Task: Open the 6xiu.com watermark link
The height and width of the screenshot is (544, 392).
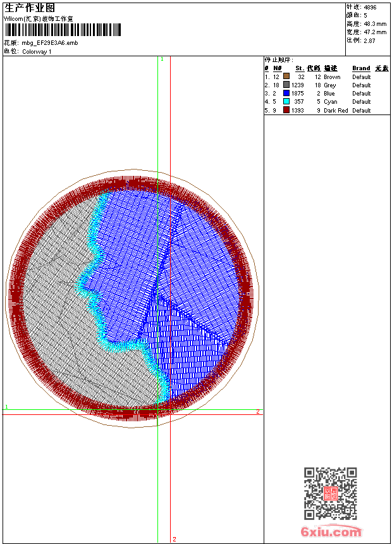Action: point(331,532)
